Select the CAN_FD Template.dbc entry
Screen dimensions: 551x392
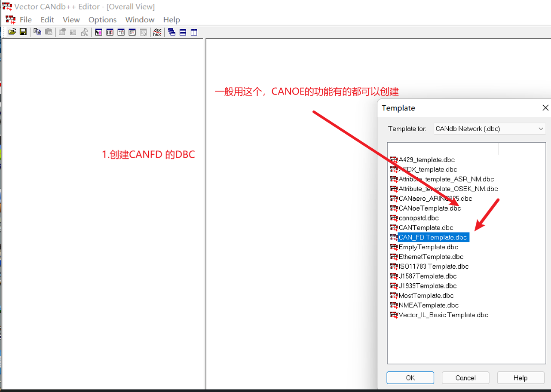pyautogui.click(x=432, y=237)
